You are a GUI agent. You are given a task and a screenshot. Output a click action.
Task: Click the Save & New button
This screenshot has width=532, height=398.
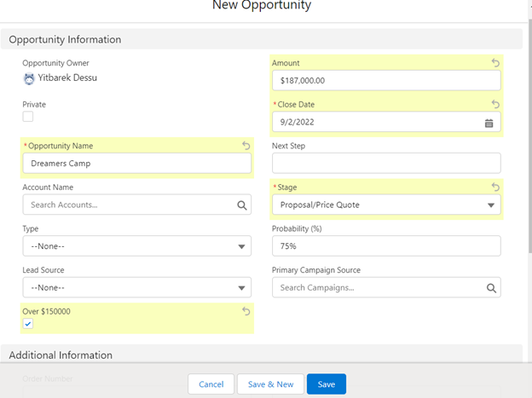tap(270, 384)
